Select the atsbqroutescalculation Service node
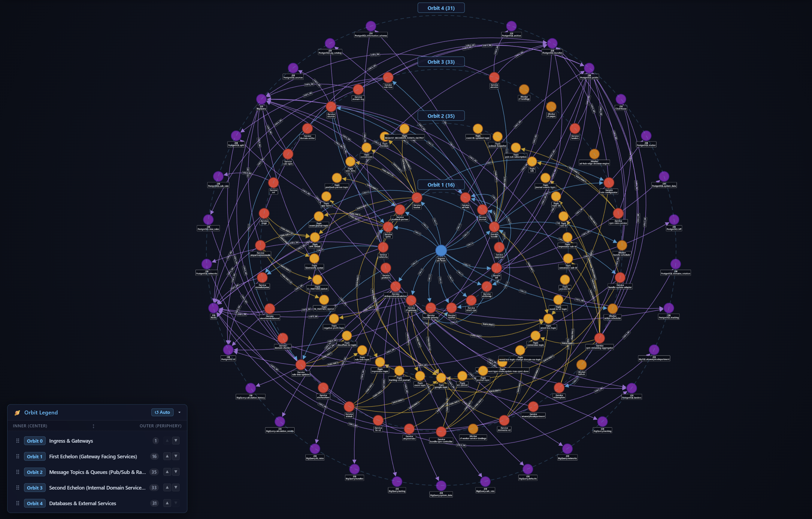The height and width of the screenshot is (519, 812). (x=395, y=286)
